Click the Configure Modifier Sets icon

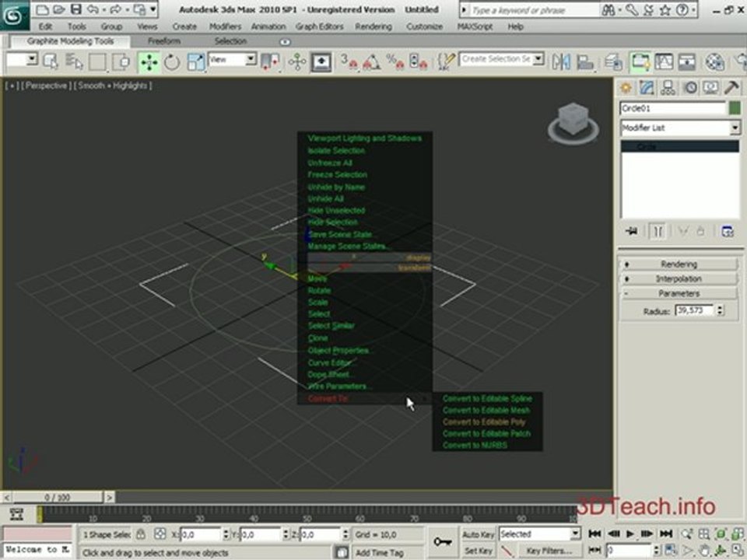[x=727, y=232]
